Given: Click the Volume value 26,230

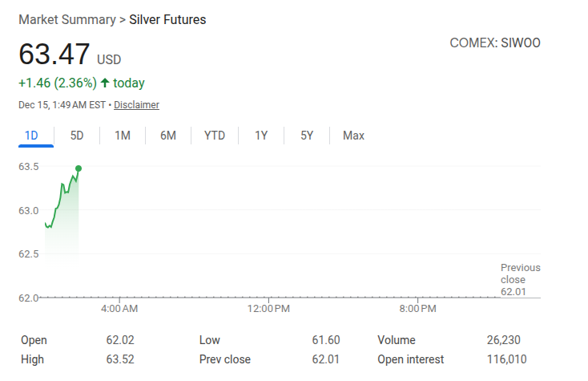Looking at the screenshot, I should click(506, 340).
